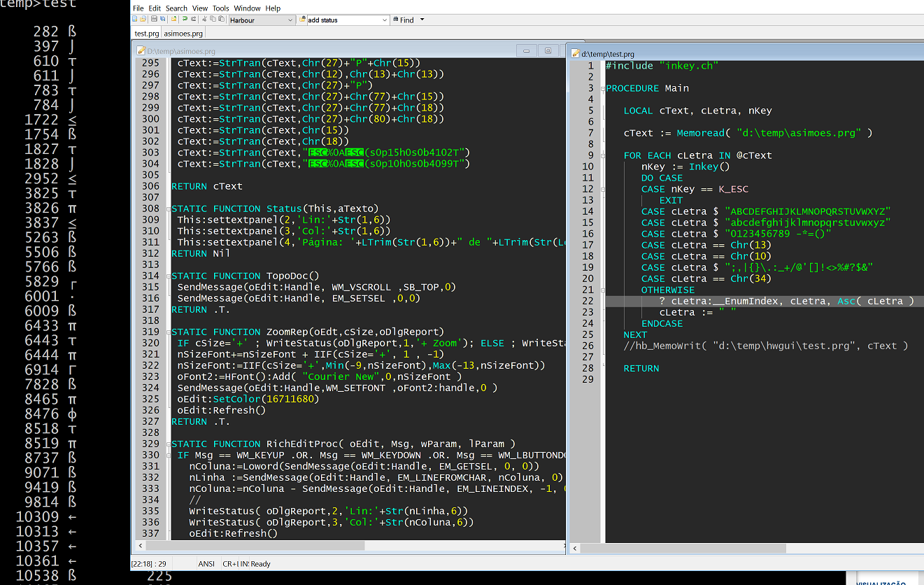Click the Cut scissors icon

pos(204,20)
